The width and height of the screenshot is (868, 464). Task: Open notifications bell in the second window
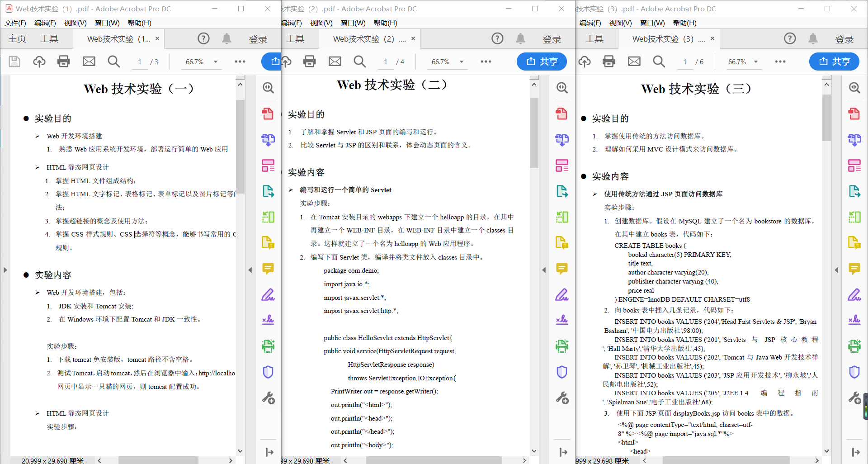[x=520, y=39]
